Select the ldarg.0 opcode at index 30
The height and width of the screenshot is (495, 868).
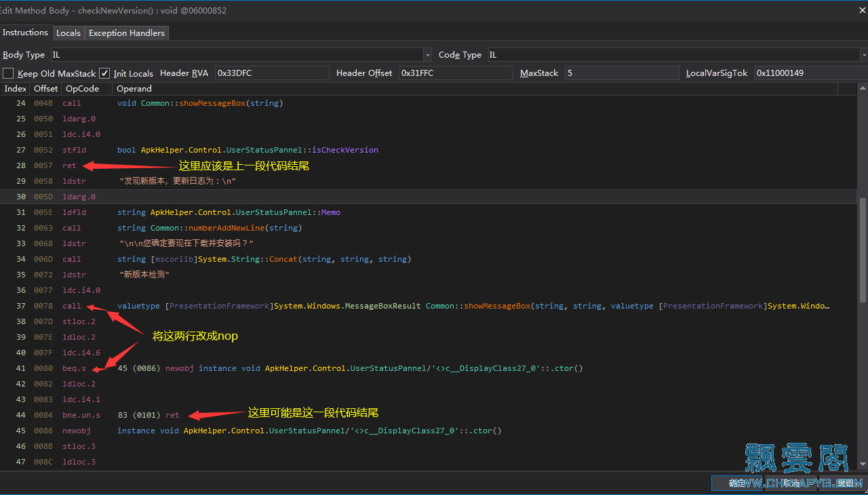coord(79,197)
